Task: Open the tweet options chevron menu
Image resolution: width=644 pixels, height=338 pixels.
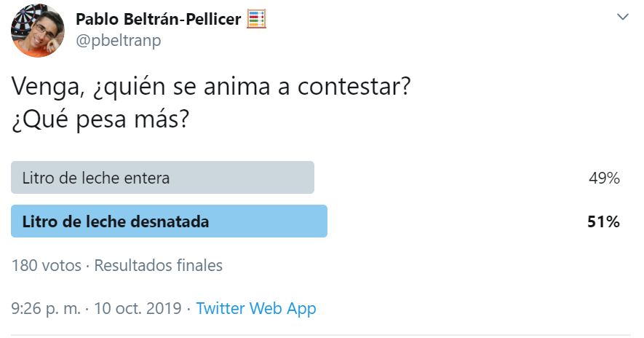Action: pyautogui.click(x=623, y=17)
